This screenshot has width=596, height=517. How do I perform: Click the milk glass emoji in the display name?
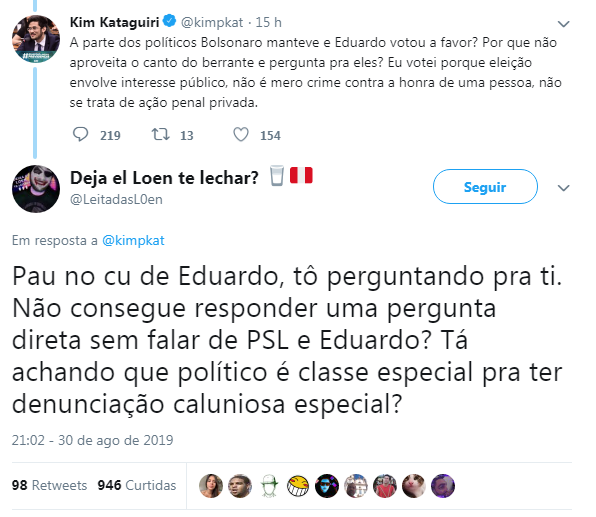[277, 176]
